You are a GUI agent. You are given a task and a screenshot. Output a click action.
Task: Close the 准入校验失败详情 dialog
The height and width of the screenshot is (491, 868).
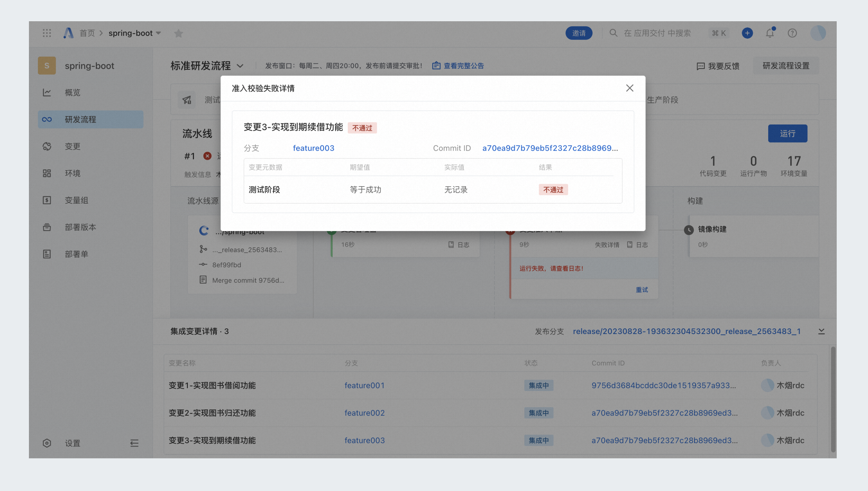pyautogui.click(x=629, y=88)
